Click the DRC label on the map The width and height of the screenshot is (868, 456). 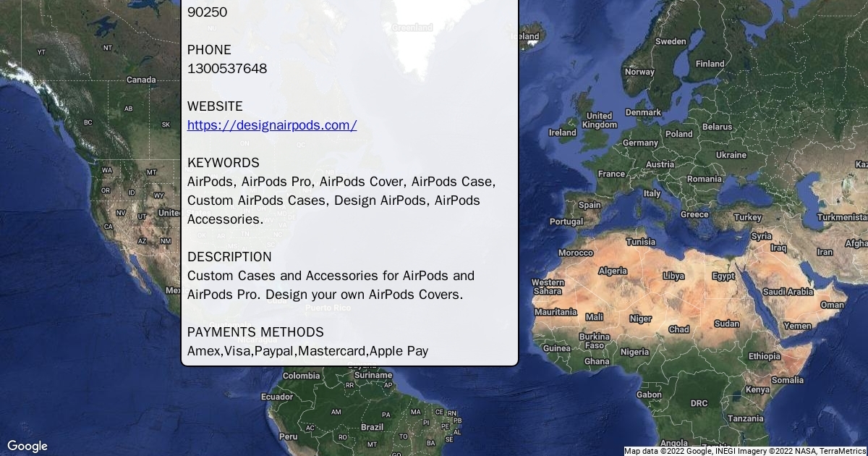click(x=699, y=403)
